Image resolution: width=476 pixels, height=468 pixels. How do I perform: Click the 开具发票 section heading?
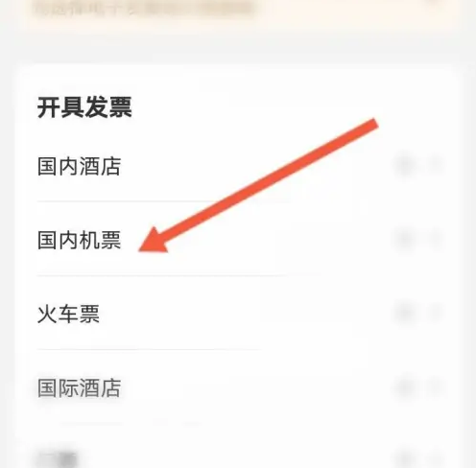(84, 107)
